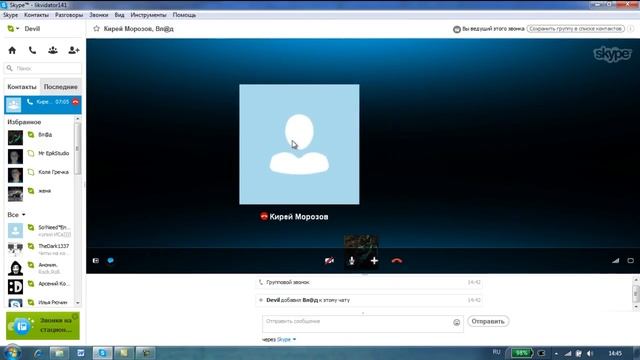The width and height of the screenshot is (640, 360).
Task: Open the Skype taskbar icon
Action: click(102, 353)
